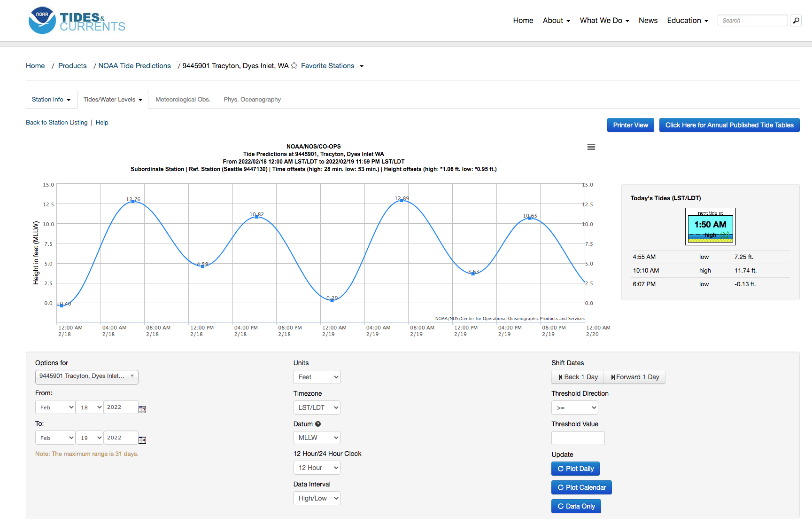The width and height of the screenshot is (812, 525).
Task: Click the 0.29 low tide data point
Action: [x=332, y=300]
